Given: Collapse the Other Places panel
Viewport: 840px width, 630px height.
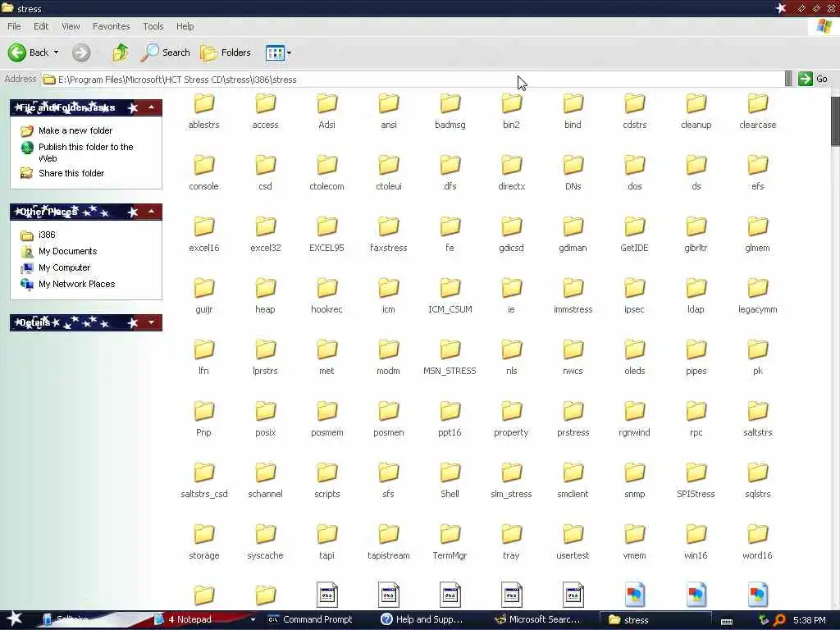Looking at the screenshot, I should tap(151, 212).
